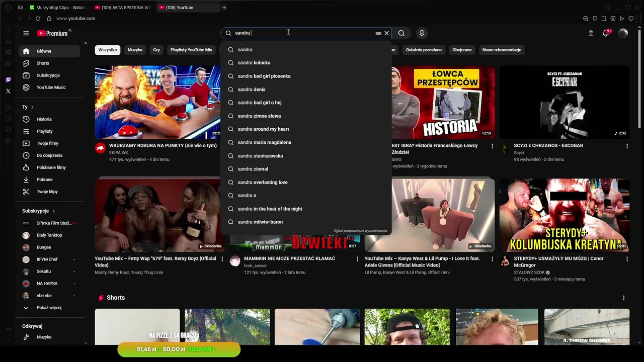This screenshot has height=362, width=644.
Task: Click the YouTube Premium logo
Action: (52, 33)
